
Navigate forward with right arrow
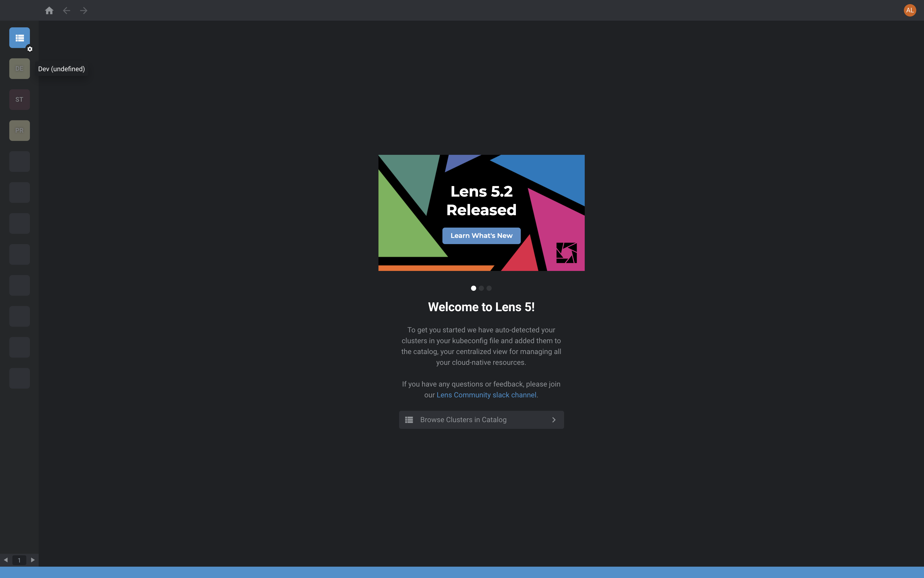coord(84,10)
